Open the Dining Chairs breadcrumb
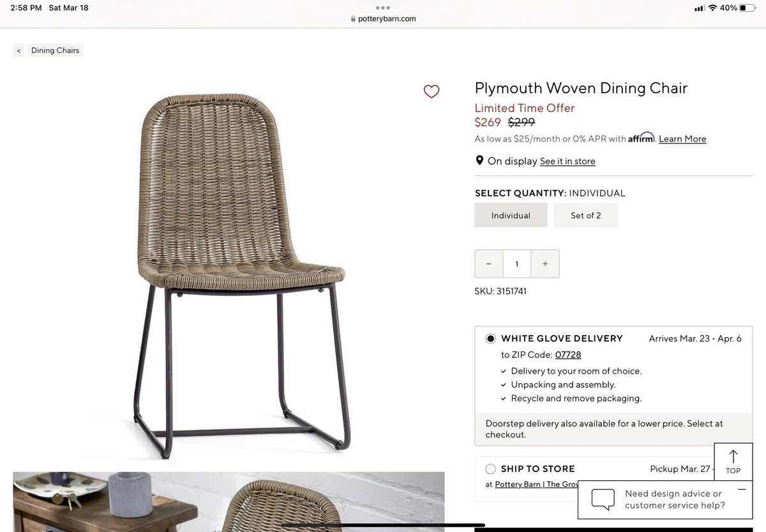This screenshot has width=766, height=532. 55,50
